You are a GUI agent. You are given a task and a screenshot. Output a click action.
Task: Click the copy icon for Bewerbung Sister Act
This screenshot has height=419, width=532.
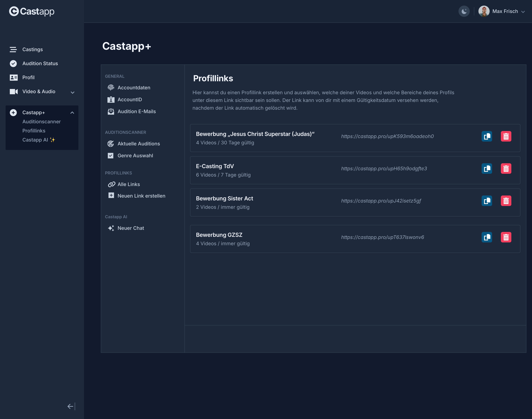coord(487,201)
